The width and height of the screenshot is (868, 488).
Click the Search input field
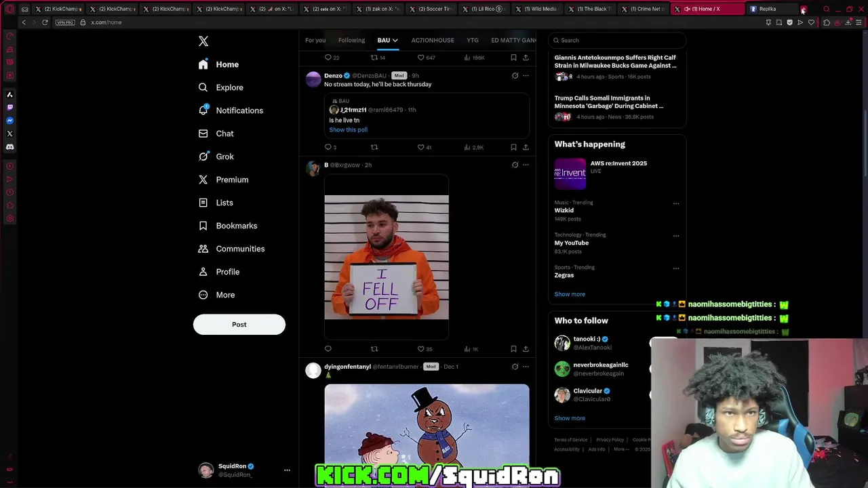point(617,41)
